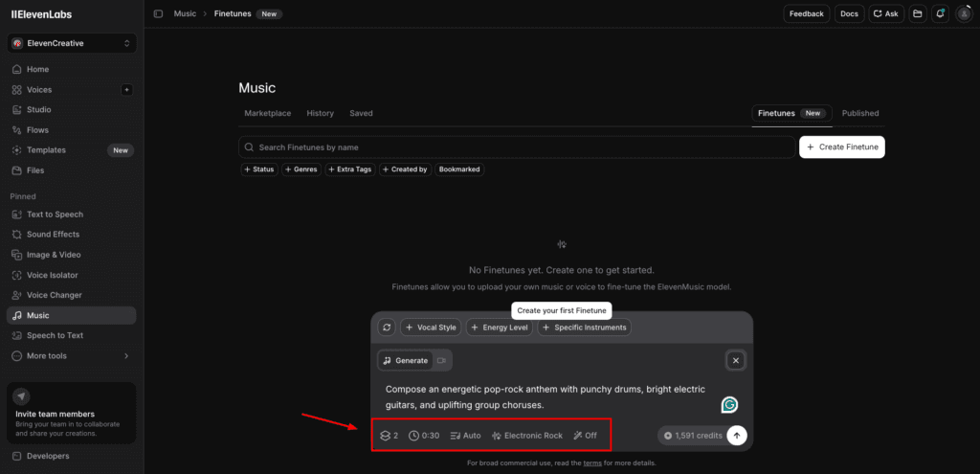Add Vocal Style suggestion
Viewport: 980px width, 474px height.
431,327
